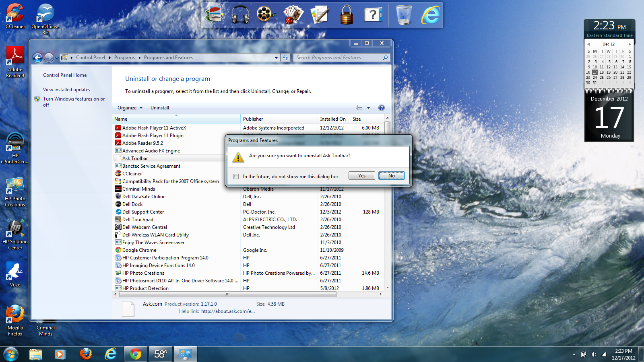The height and width of the screenshot is (362, 644).
Task: Check 'do not show me this dialog box'
Action: coord(236,176)
